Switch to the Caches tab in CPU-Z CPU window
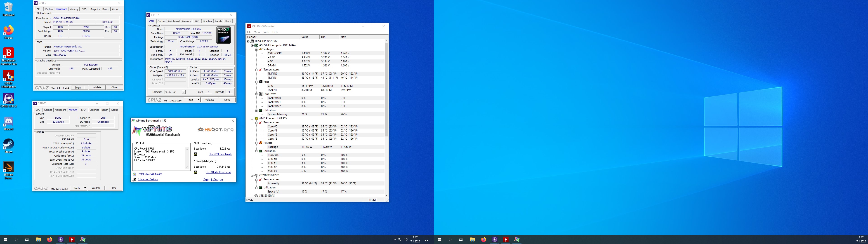 click(x=162, y=21)
